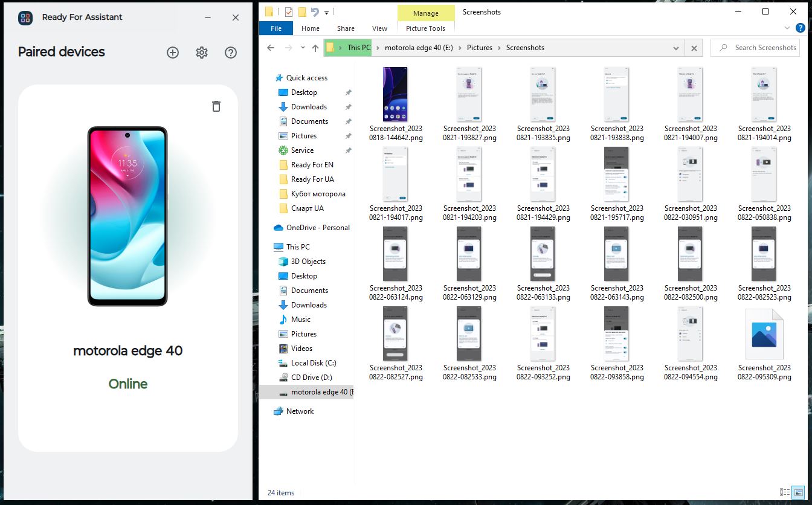Click the Ready For Assistant app logo

[x=25, y=18]
